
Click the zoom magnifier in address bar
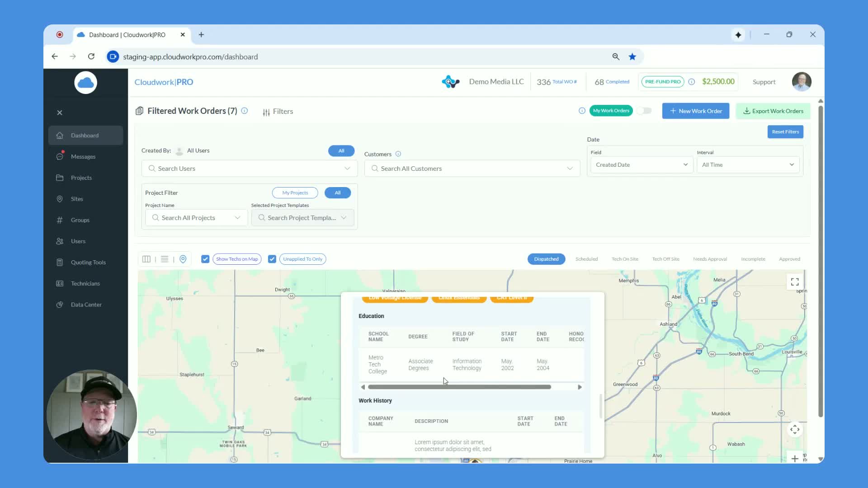pos(616,57)
